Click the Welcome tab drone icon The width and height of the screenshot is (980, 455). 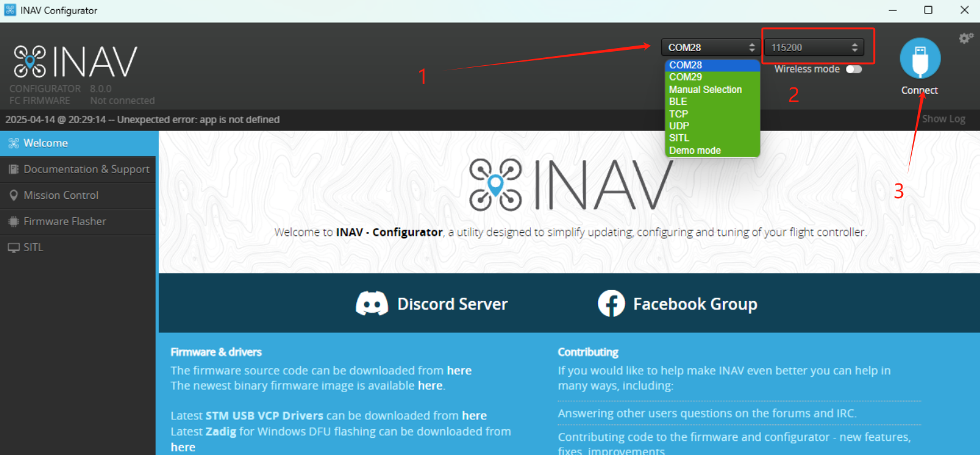(x=14, y=143)
